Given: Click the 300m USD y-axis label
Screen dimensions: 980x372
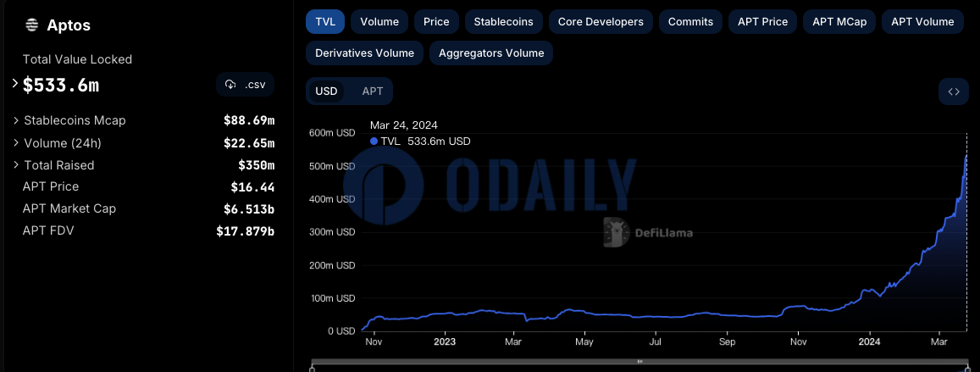Looking at the screenshot, I should (333, 232).
